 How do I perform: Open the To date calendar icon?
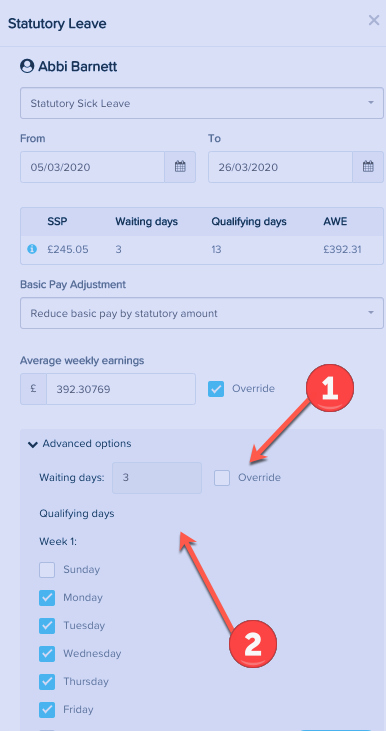(368, 166)
